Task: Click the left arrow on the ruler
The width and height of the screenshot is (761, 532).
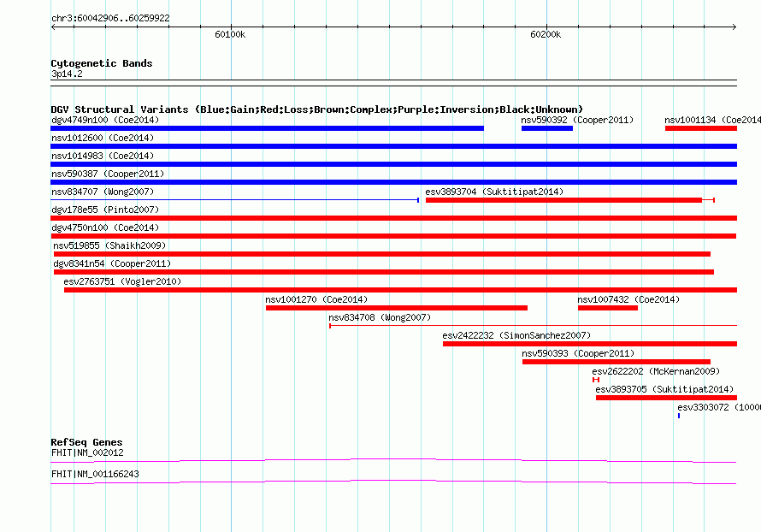Action: tap(53, 27)
